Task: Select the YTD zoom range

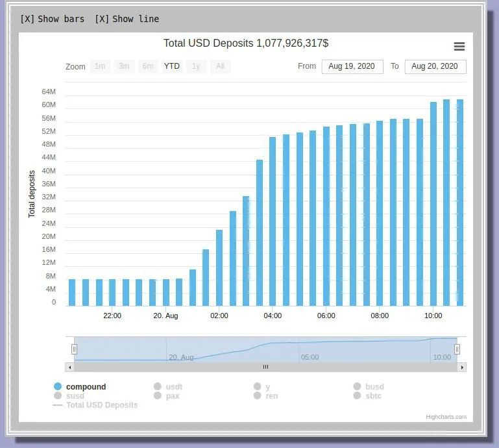Action: [172, 66]
